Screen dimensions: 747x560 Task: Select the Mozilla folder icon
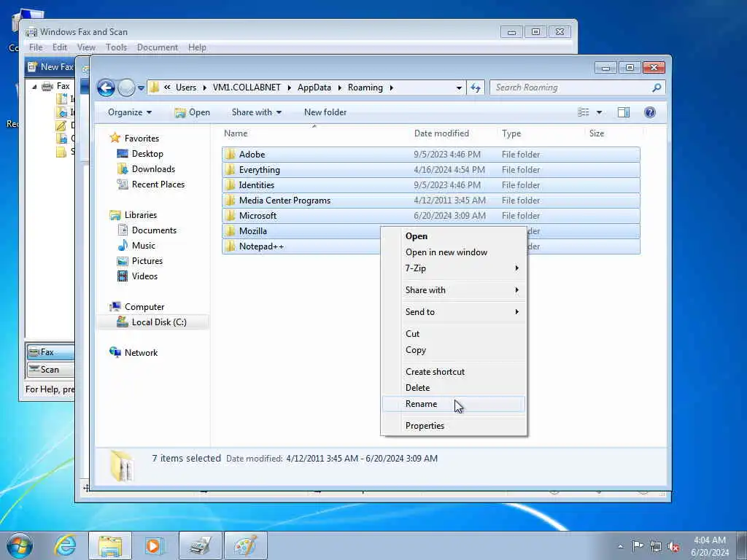pyautogui.click(x=231, y=231)
